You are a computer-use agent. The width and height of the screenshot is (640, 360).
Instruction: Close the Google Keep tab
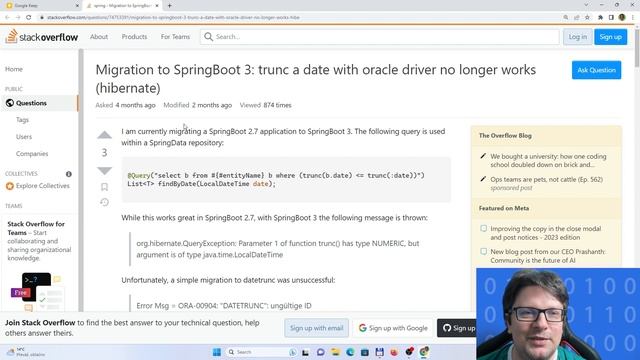77,6
